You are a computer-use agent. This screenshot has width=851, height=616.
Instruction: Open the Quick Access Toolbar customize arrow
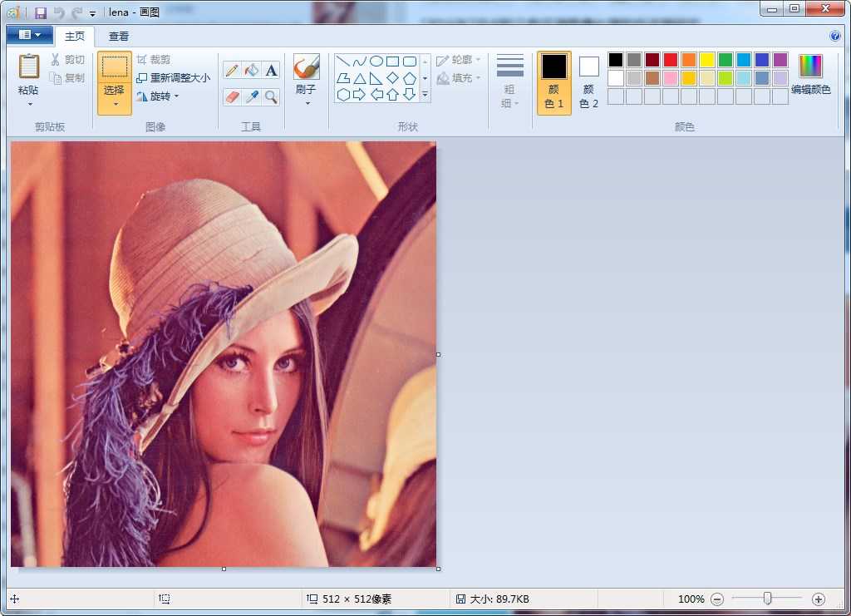click(x=93, y=13)
